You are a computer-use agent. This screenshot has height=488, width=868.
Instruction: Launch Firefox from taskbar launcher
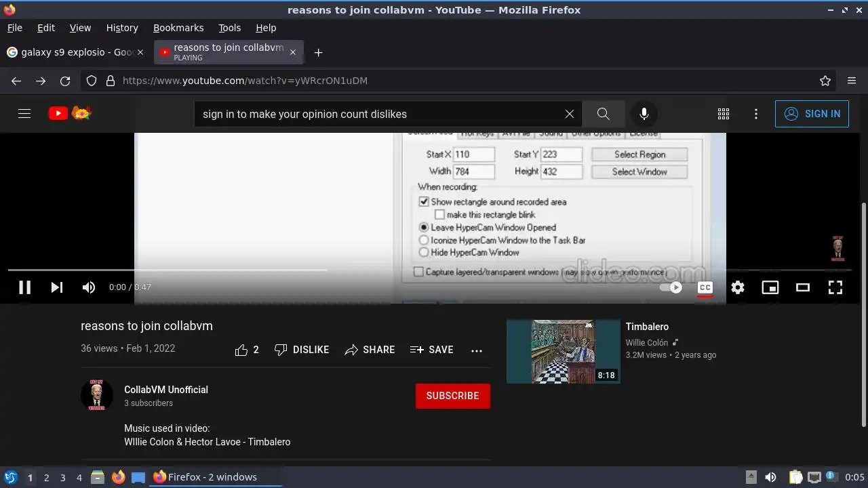click(119, 477)
